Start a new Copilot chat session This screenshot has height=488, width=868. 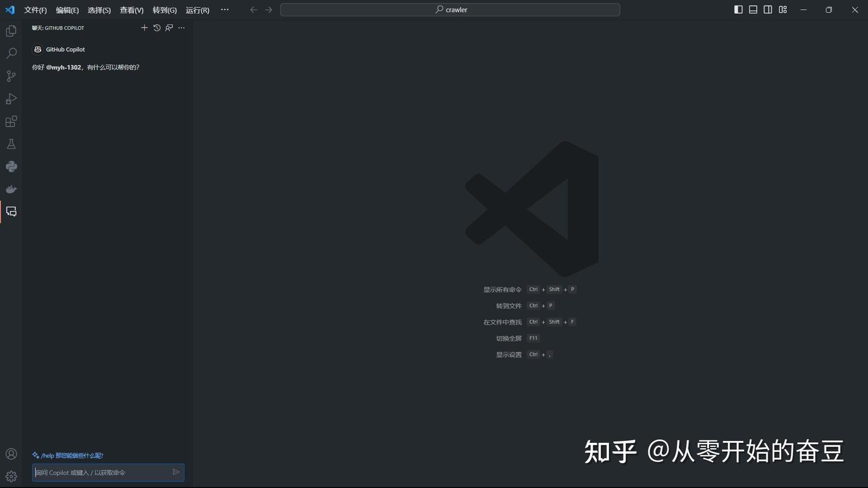(144, 28)
